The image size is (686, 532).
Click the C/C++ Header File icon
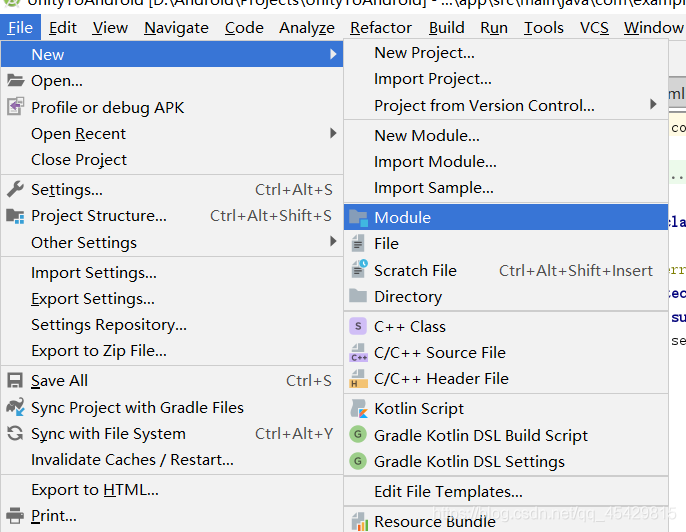coord(358,379)
